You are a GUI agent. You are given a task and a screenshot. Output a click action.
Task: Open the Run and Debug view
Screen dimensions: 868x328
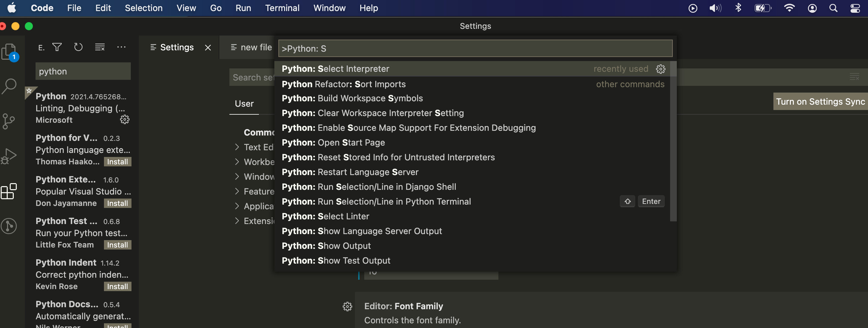[x=9, y=156]
